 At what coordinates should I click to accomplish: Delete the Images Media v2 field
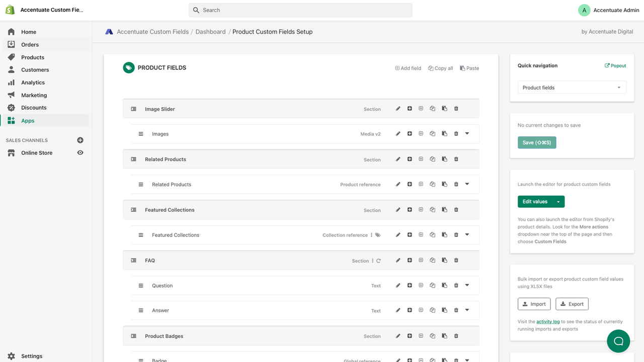(456, 134)
